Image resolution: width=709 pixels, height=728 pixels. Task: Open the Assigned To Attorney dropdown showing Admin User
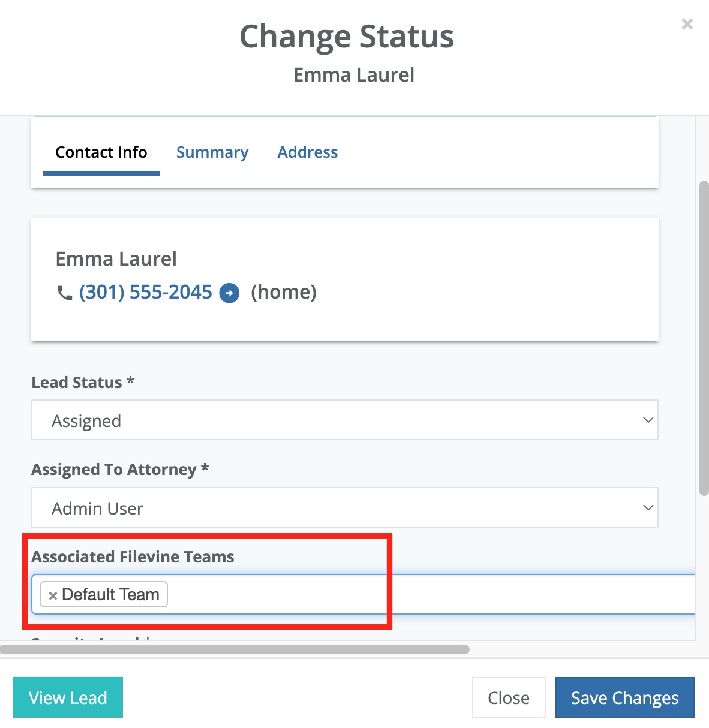345,507
